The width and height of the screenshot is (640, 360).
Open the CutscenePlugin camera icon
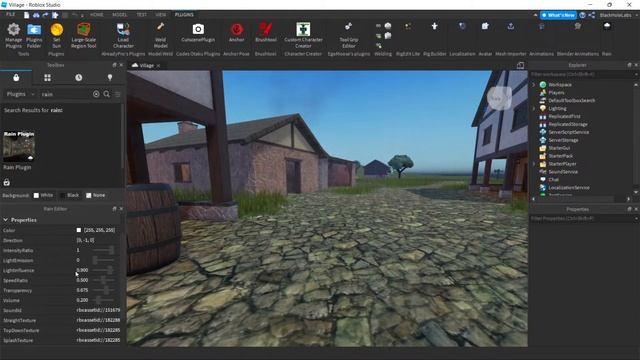pos(198,29)
